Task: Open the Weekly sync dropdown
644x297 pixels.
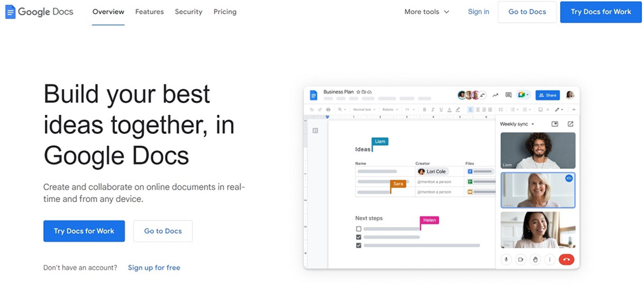Action: pyautogui.click(x=517, y=124)
